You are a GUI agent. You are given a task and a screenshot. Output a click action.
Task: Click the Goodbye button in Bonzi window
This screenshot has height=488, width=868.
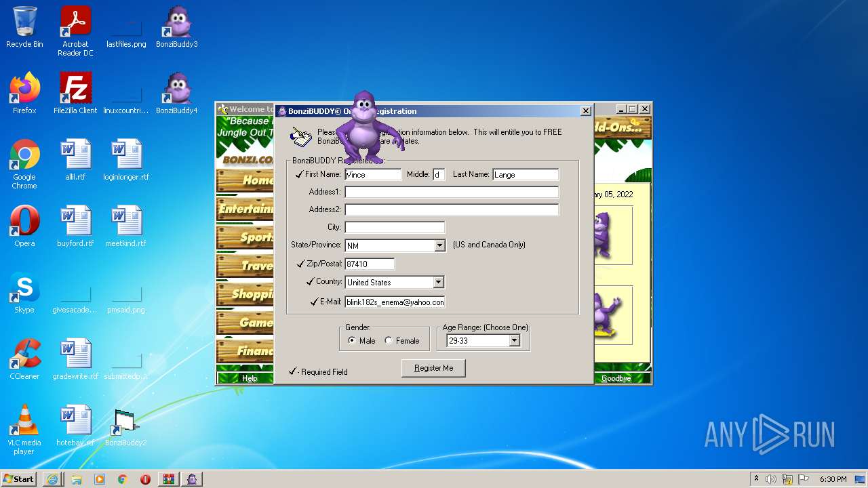616,378
